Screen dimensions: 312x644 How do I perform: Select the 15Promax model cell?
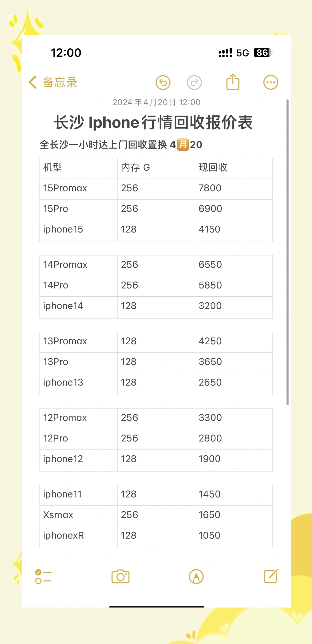[x=78, y=188]
